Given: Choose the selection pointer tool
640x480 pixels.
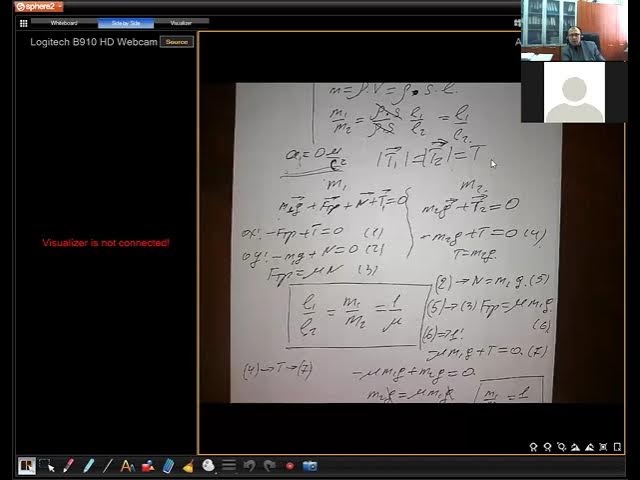Looking at the screenshot, I should point(47,466).
